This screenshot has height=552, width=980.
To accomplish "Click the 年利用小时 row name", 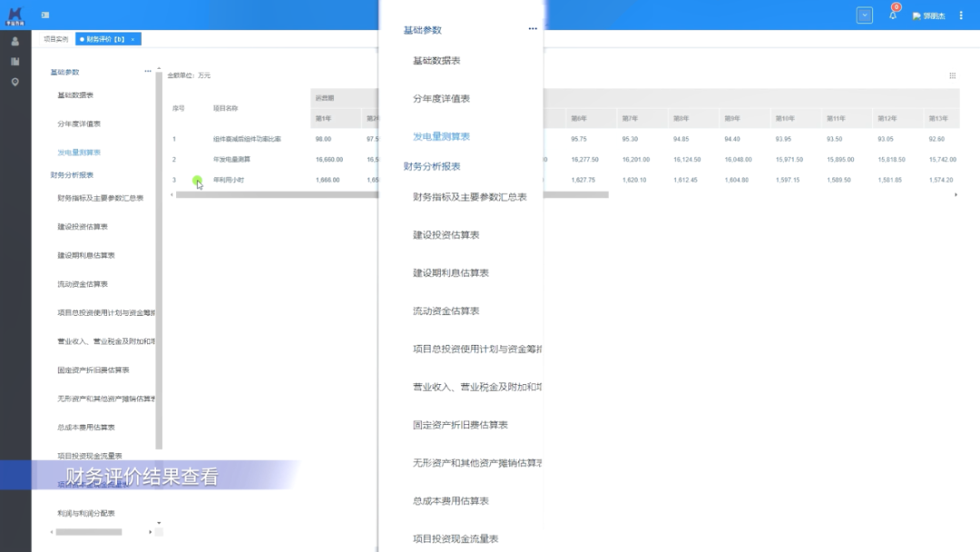I will click(x=228, y=180).
